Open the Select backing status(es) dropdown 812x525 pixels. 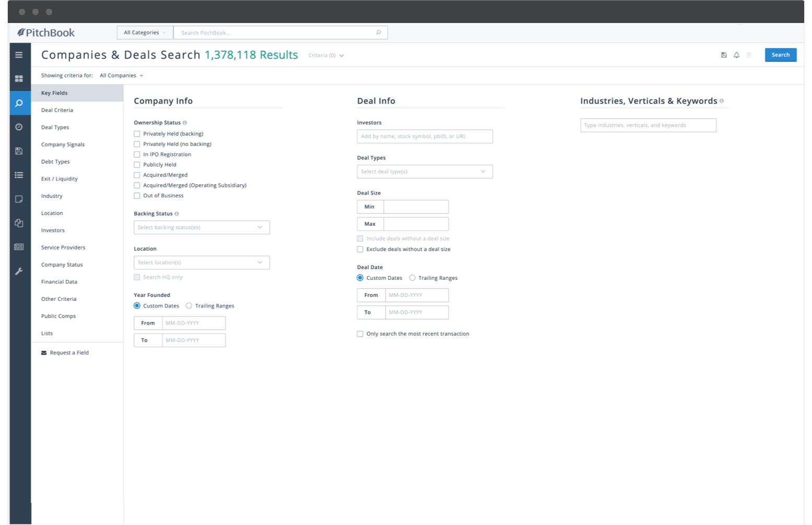(201, 227)
